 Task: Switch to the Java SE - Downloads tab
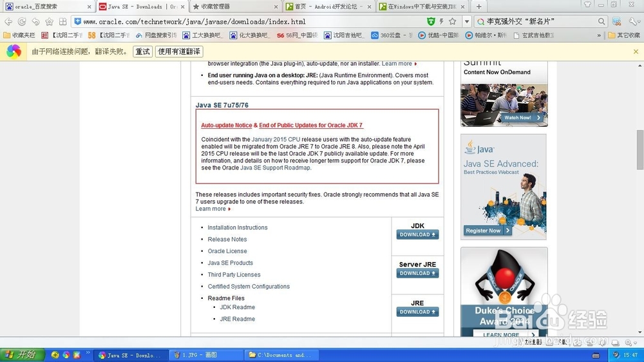(142, 6)
